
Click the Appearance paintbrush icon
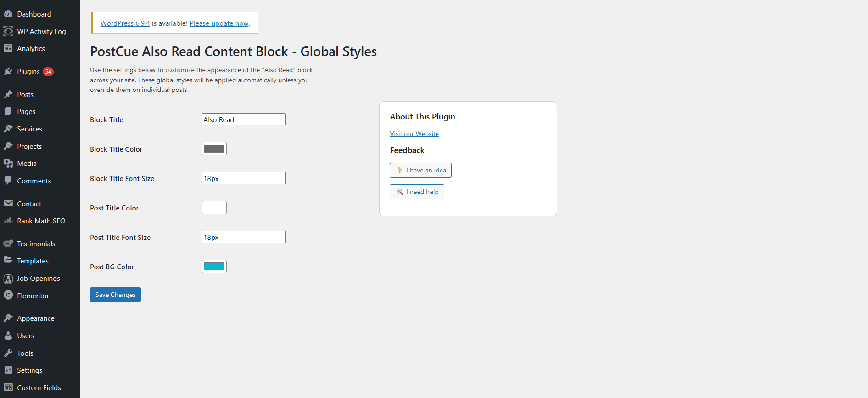pos(8,318)
